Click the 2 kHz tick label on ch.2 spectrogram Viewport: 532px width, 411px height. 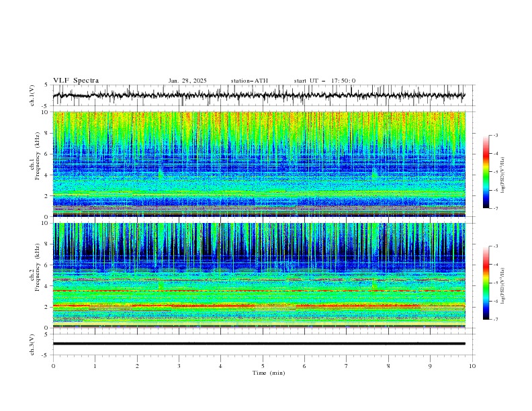47,307
